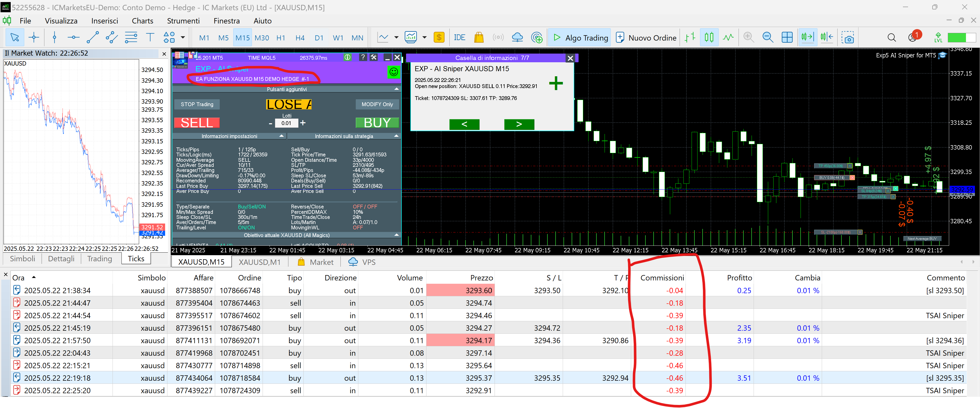Zoom out the chart

point(768,38)
